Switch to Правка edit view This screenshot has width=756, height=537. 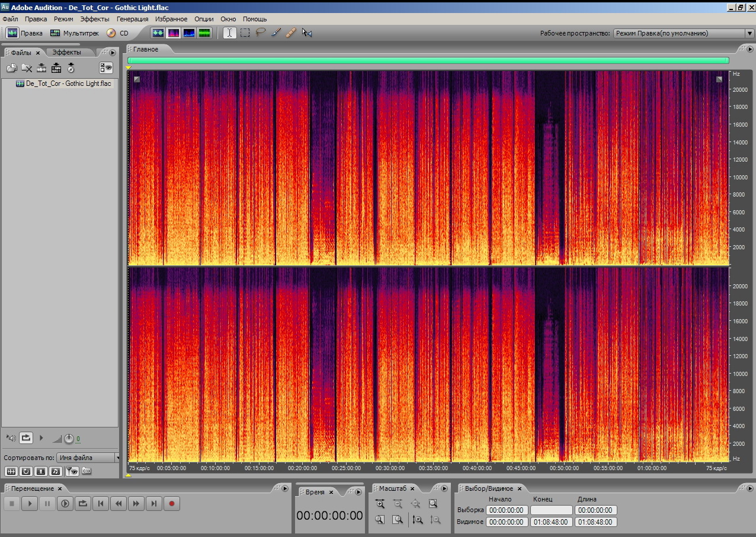click(24, 33)
